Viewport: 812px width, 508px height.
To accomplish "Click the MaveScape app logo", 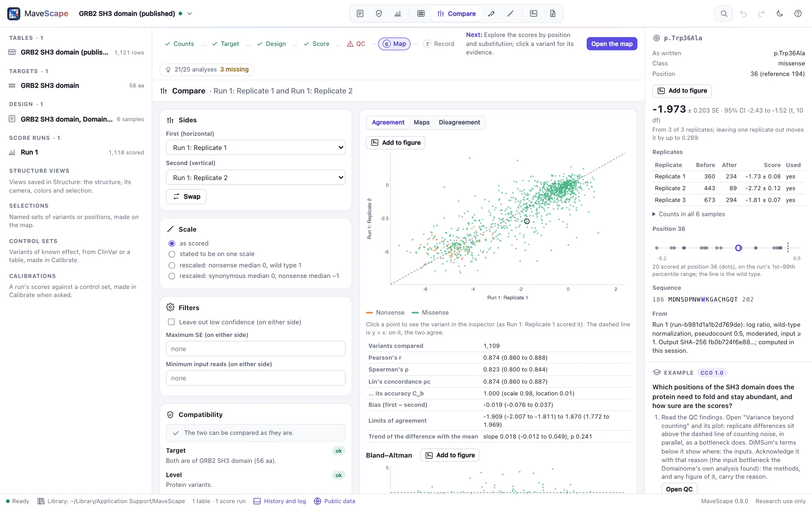I will [x=14, y=13].
